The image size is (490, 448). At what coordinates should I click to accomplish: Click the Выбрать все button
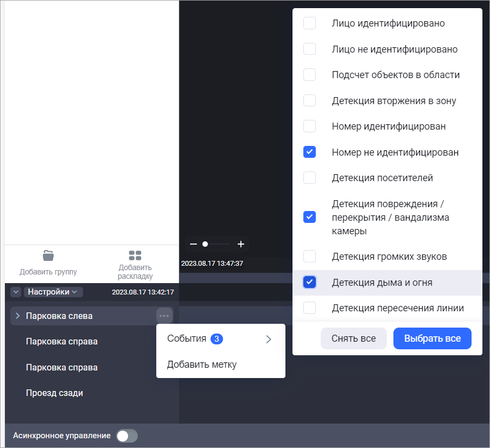[432, 338]
